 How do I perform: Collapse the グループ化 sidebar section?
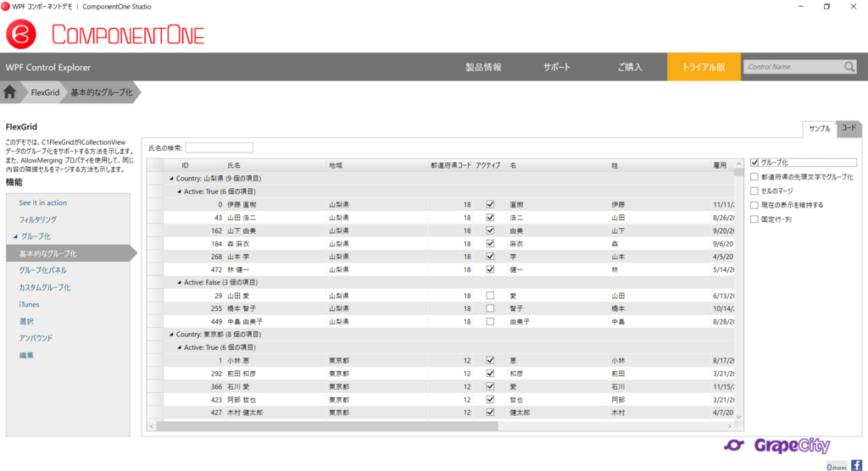click(15, 236)
